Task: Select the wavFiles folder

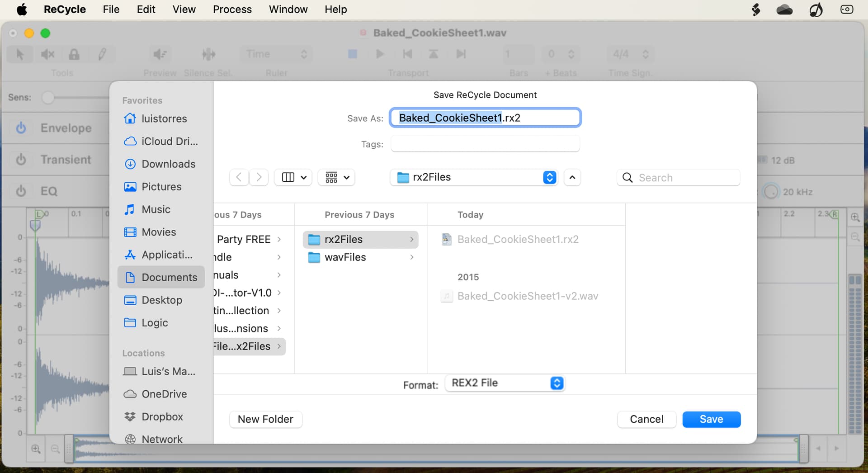Action: coord(361,257)
